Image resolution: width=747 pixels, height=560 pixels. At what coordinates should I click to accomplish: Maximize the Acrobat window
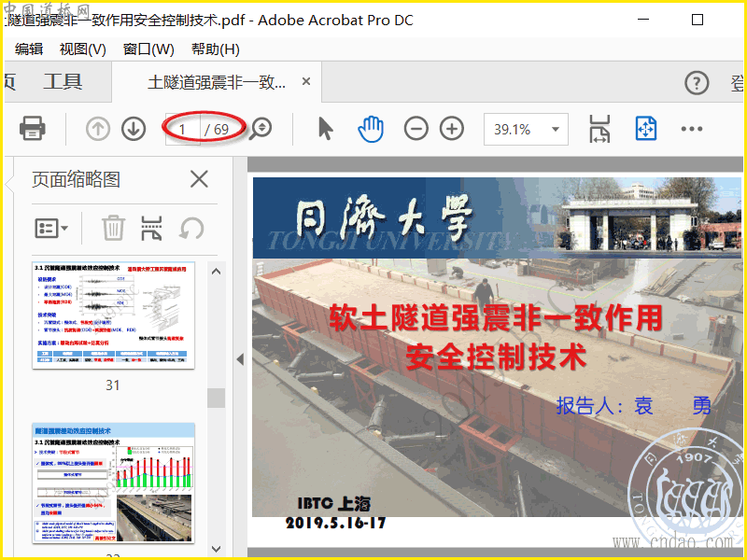(697, 20)
